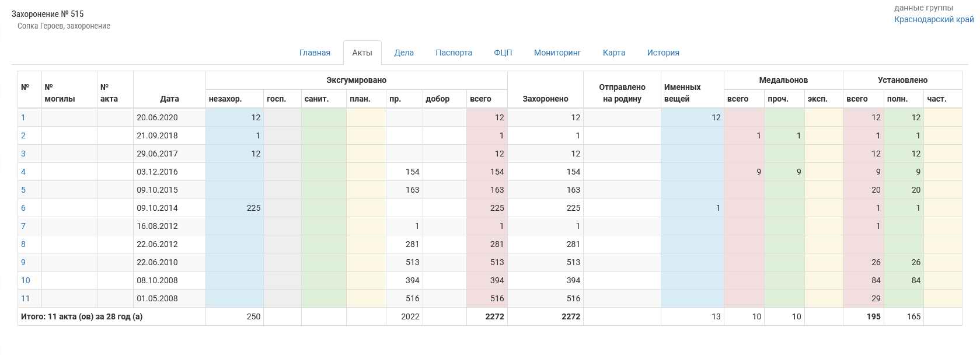Screen dimensions: 980x355
Task: Click row number 2 link dated 21.09.2018
Action: click(23, 135)
